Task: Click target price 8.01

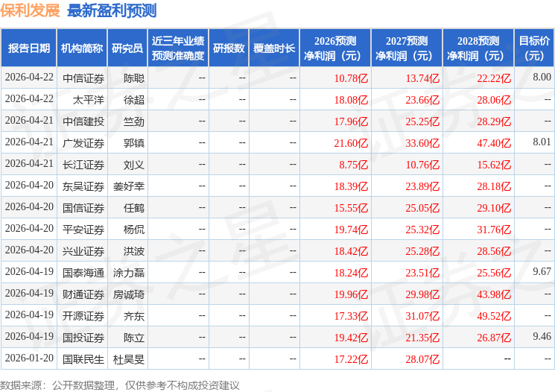Action: 542,142
